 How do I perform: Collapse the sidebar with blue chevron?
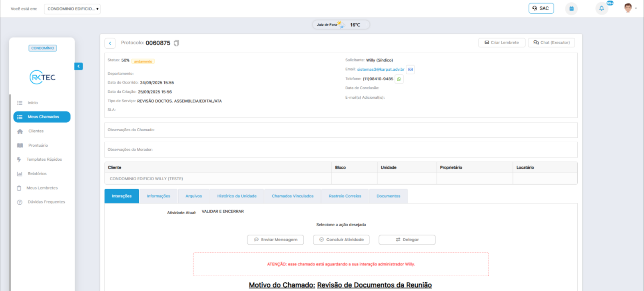(78, 66)
